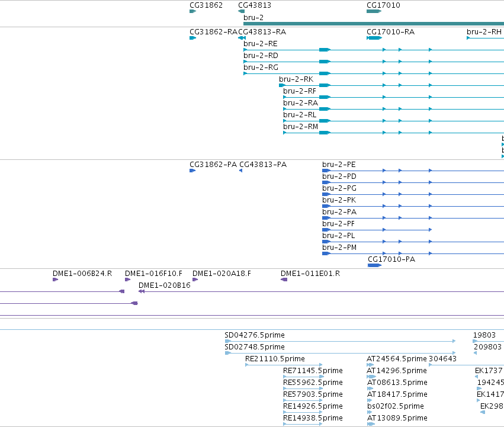
Task: Click the bru-2-RH transcript label
Action: click(484, 32)
